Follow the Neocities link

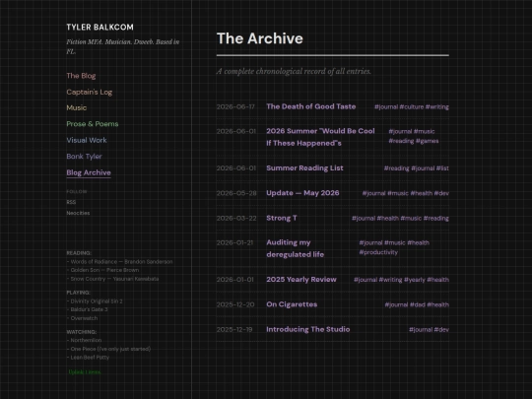point(78,213)
